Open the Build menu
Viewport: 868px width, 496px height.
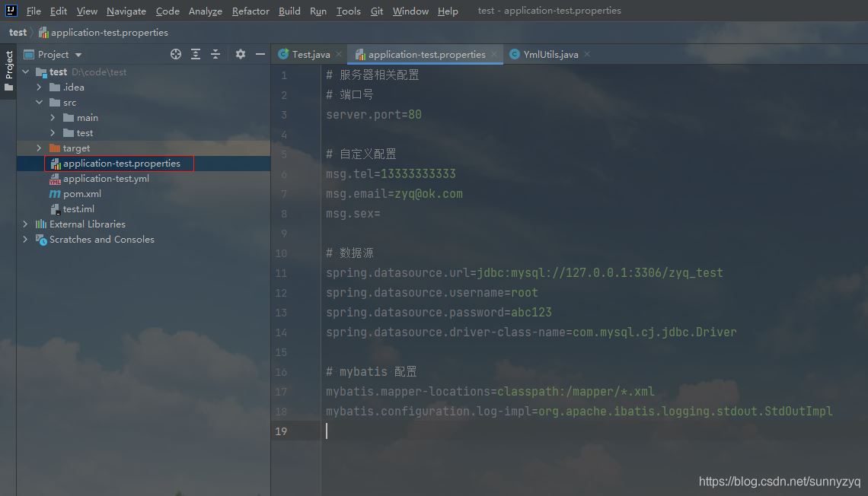tap(289, 11)
